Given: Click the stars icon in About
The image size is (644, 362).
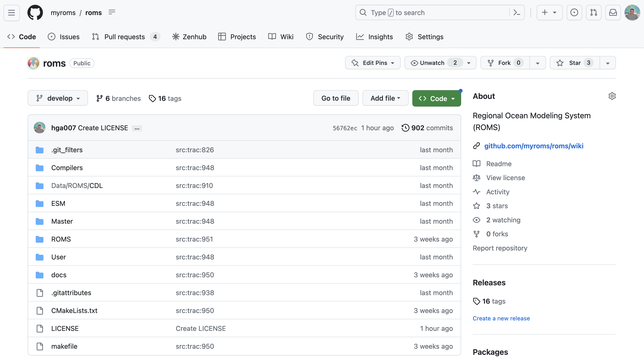Looking at the screenshot, I should click(x=477, y=206).
